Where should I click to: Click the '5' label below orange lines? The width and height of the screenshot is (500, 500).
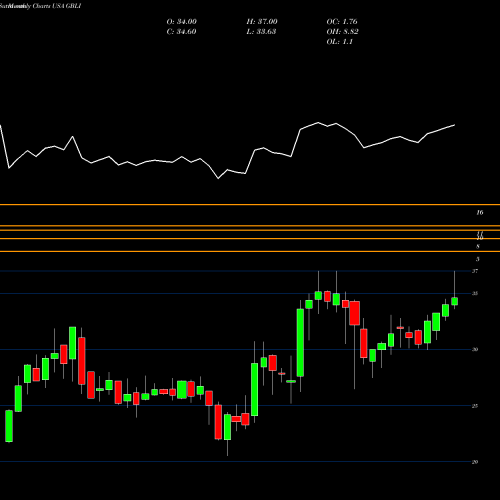(478, 259)
